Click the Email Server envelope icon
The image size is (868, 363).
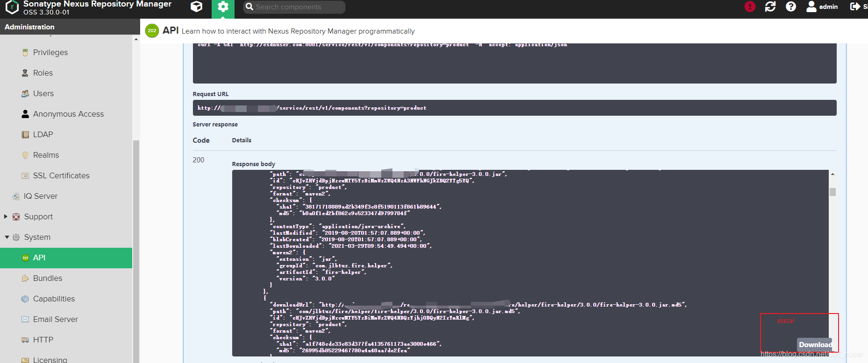25,319
